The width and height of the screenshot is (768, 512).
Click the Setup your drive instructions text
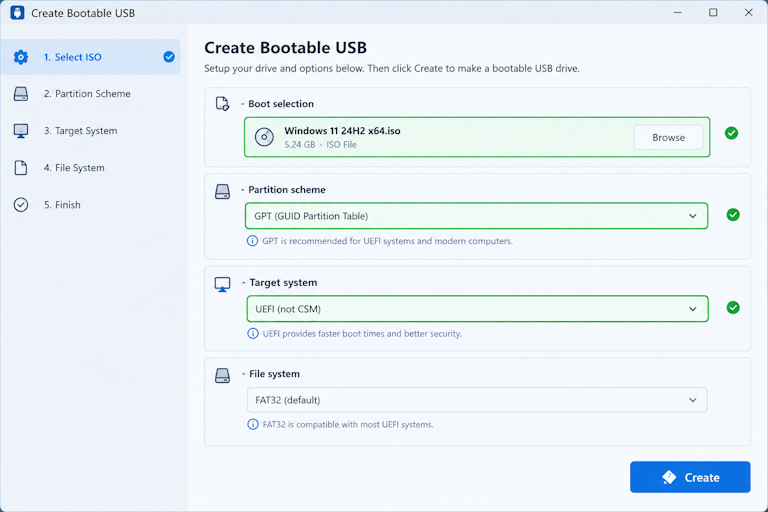click(x=392, y=69)
